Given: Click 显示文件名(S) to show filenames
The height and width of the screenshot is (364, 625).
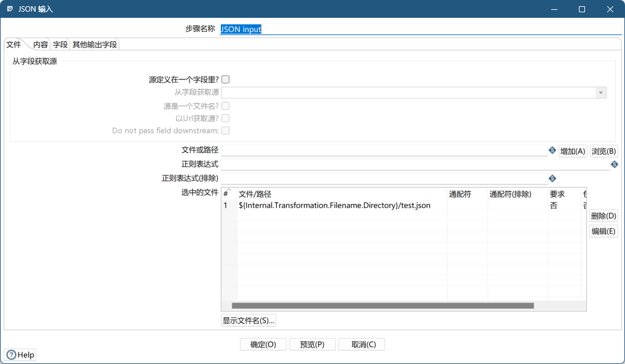Looking at the screenshot, I should point(248,320).
